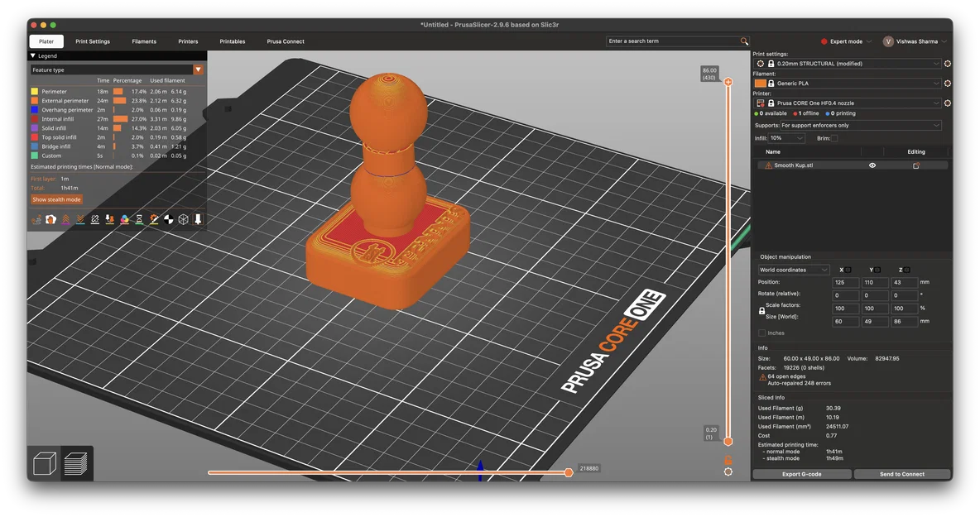This screenshot has width=980, height=517.
Task: Click the yellow Perimeter color swatch
Action: (x=35, y=91)
